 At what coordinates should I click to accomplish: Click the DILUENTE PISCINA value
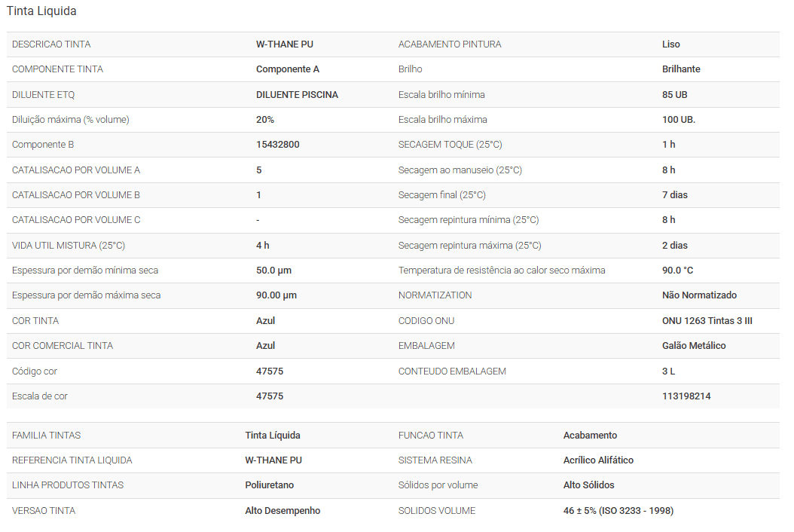[x=297, y=95]
